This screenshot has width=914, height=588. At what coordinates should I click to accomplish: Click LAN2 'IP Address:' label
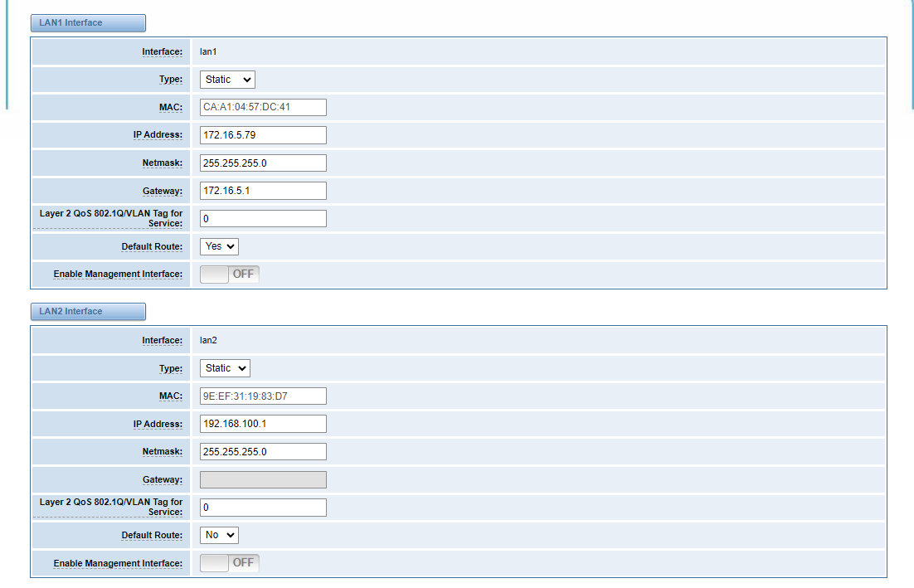pos(158,424)
